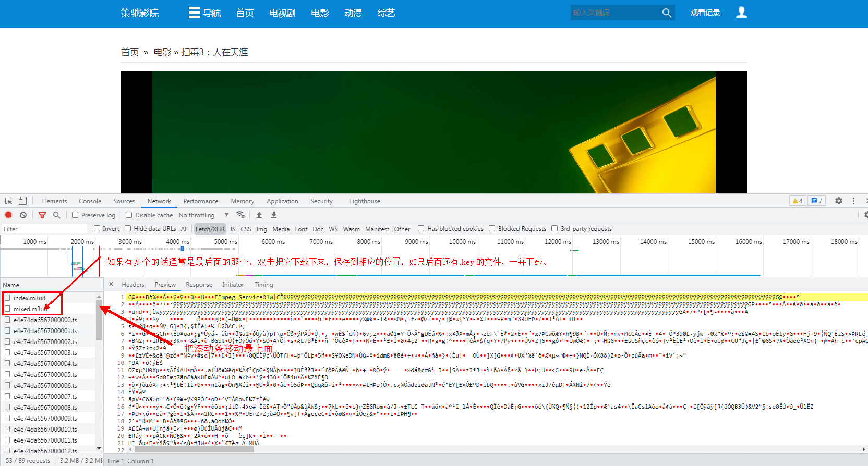Open DevTools settings gear

839,201
